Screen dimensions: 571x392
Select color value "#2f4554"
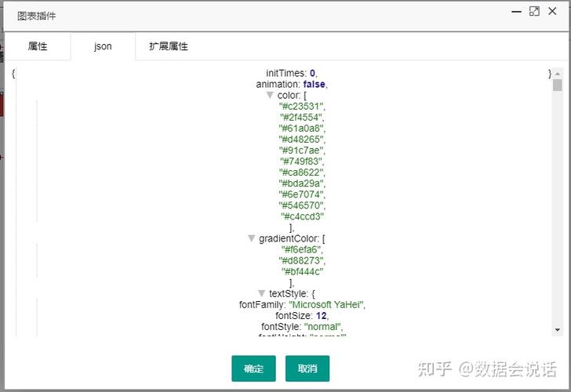(301, 117)
